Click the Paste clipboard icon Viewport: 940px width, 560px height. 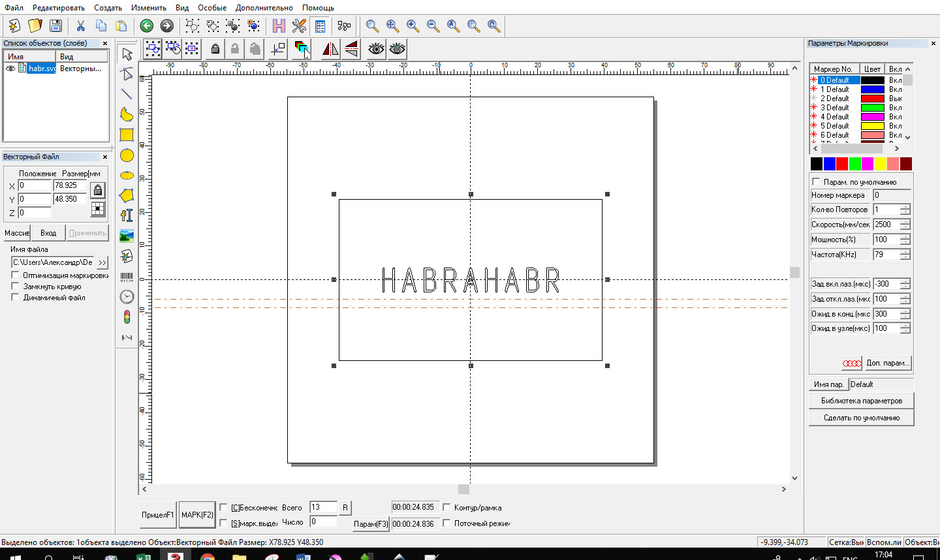click(121, 25)
